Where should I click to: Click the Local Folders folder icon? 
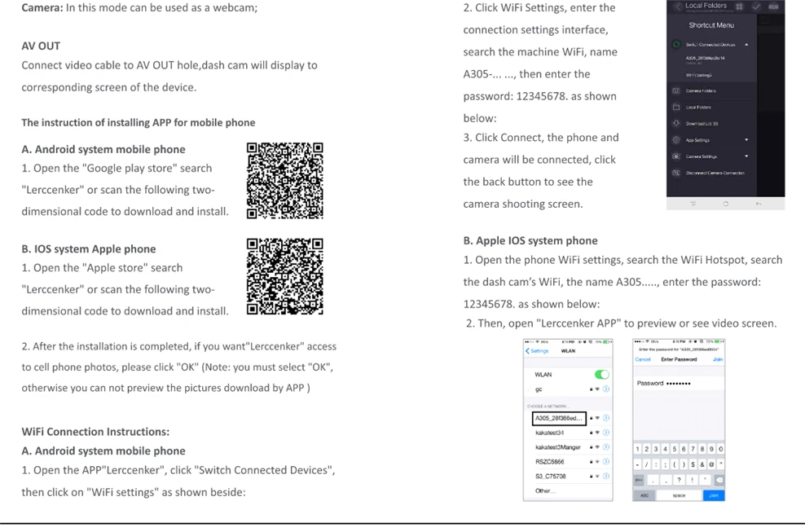[676, 108]
